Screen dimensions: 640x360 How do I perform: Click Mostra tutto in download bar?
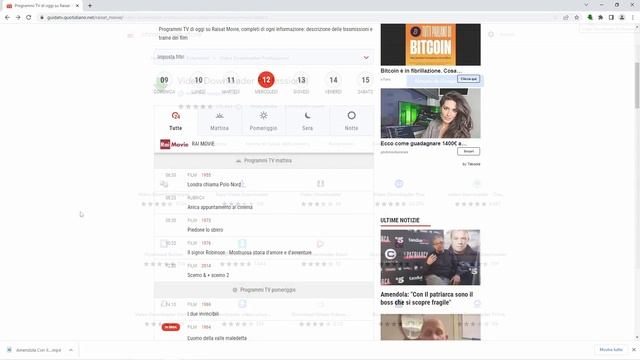tap(611, 350)
